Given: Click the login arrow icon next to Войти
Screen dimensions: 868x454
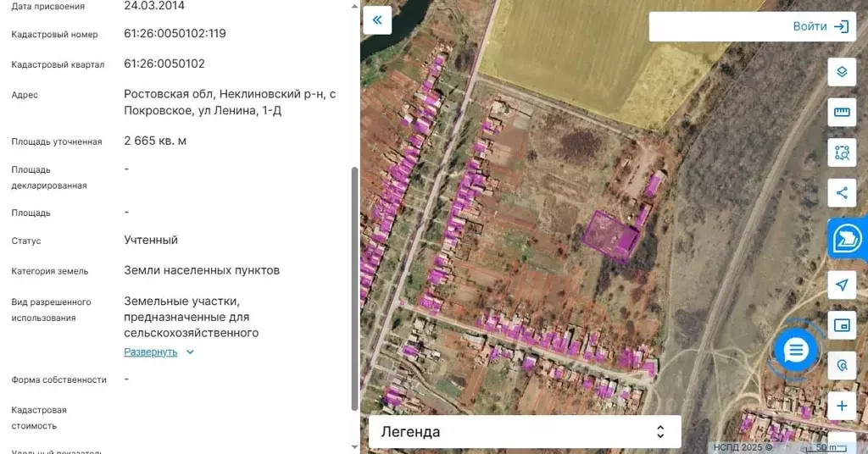Looking at the screenshot, I should pos(842,26).
